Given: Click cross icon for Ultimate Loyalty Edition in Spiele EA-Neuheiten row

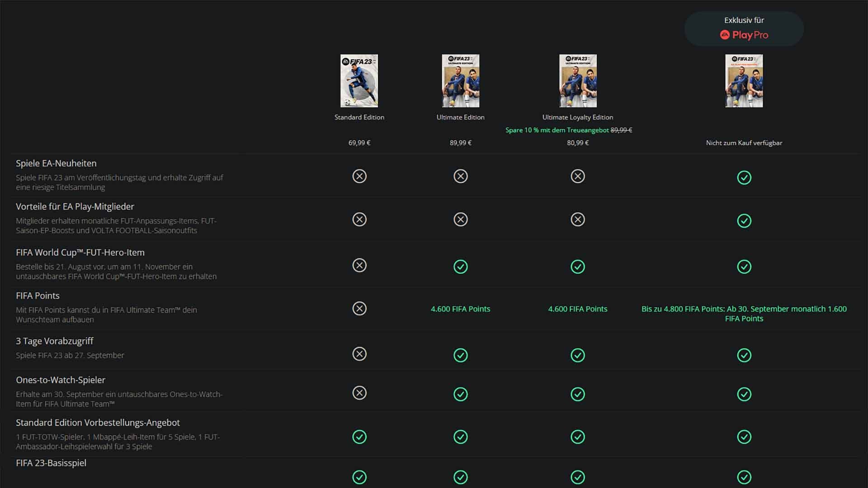Looking at the screenshot, I should (x=578, y=176).
